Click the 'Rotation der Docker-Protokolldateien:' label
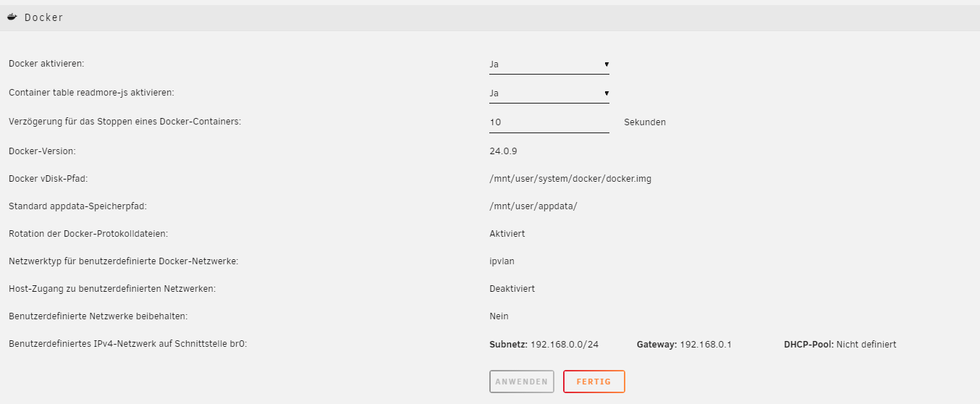This screenshot has height=404, width=980. click(88, 234)
